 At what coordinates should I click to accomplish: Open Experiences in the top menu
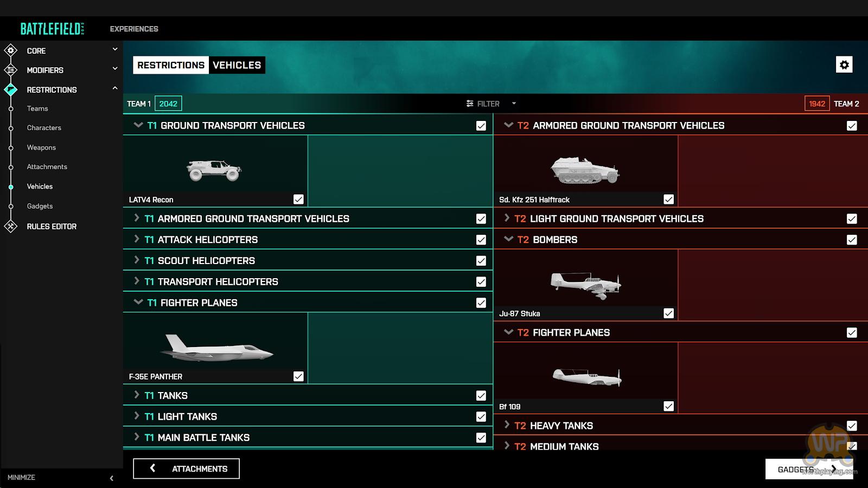pyautogui.click(x=134, y=29)
